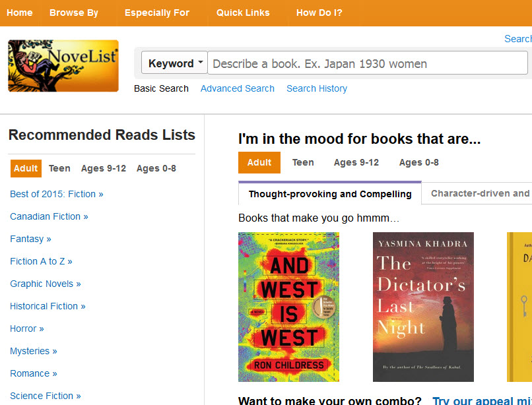
Task: Open Science Fiction list
Action: pos(46,396)
